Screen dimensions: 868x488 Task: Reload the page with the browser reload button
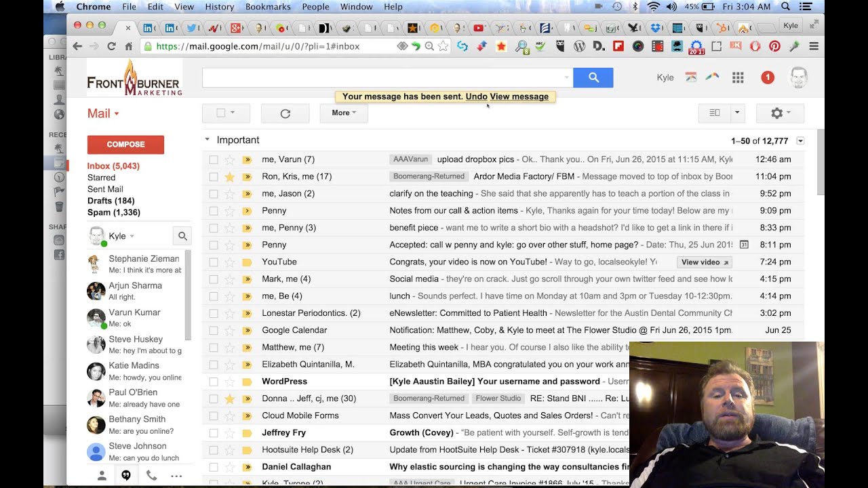tap(111, 46)
